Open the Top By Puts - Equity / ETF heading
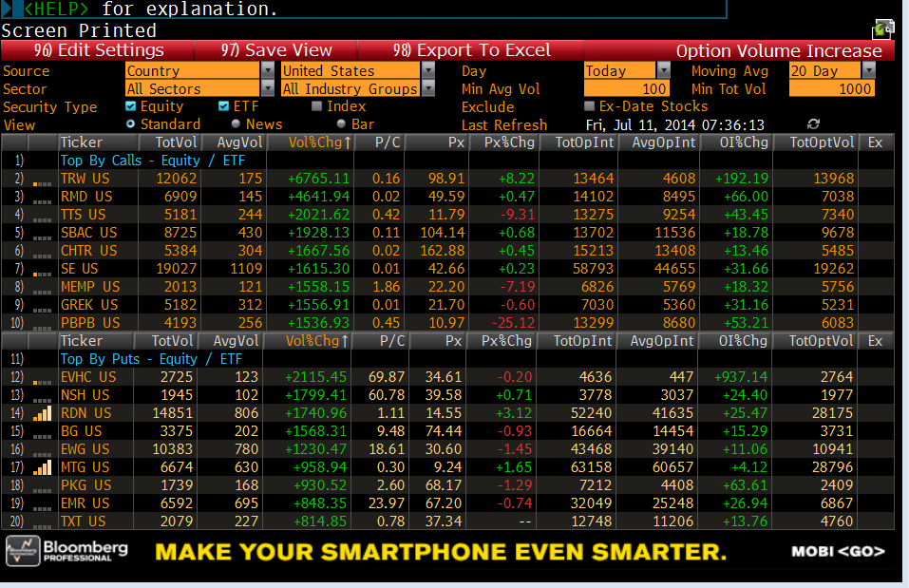Screen dimensions: 909x588 [x=151, y=359]
